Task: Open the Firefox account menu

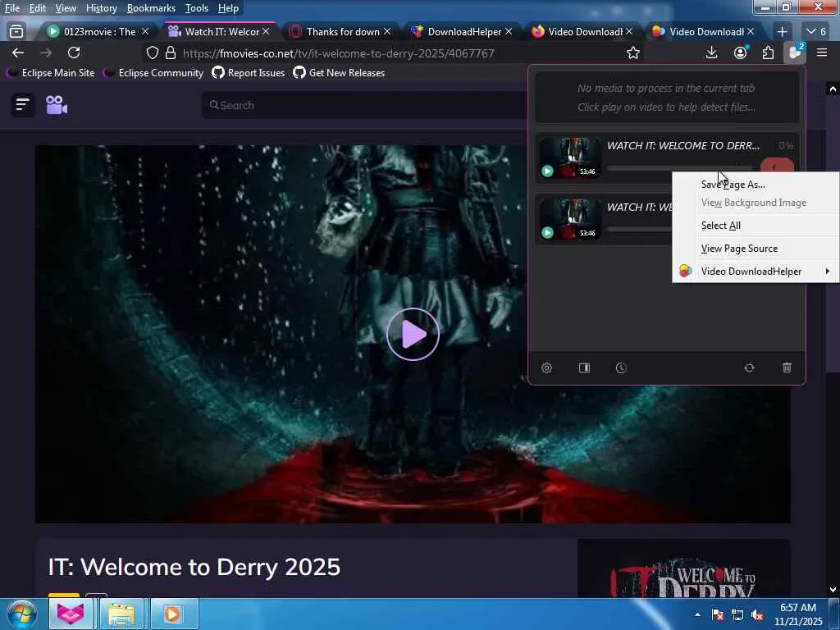Action: (741, 52)
